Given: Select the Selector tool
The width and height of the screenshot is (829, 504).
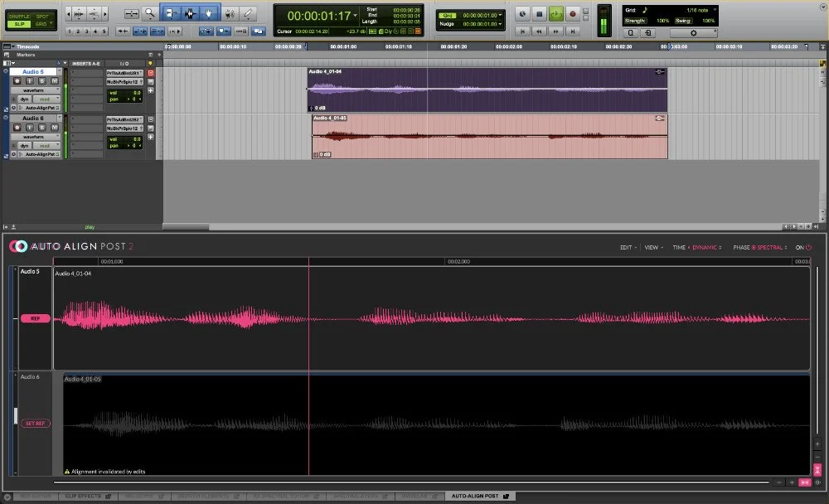Looking at the screenshot, I should click(x=190, y=12).
